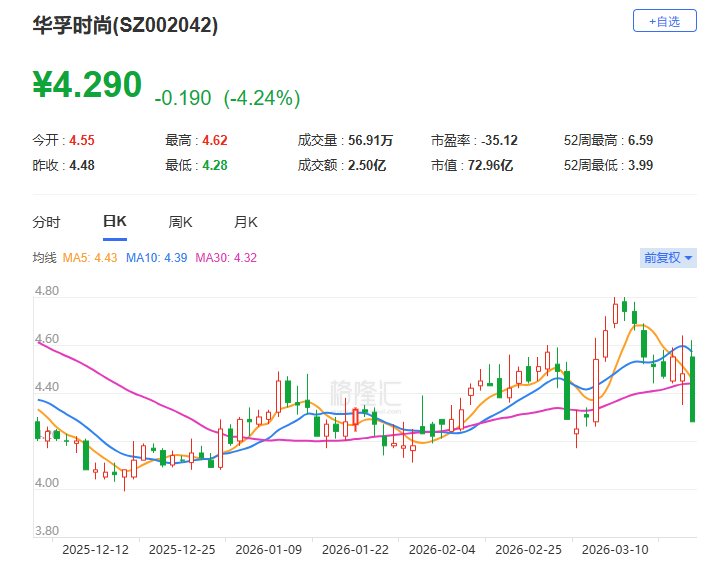The height and width of the screenshot is (561, 723).
Task: Expand the 前复权 adjustment dropdown
Action: 667,258
